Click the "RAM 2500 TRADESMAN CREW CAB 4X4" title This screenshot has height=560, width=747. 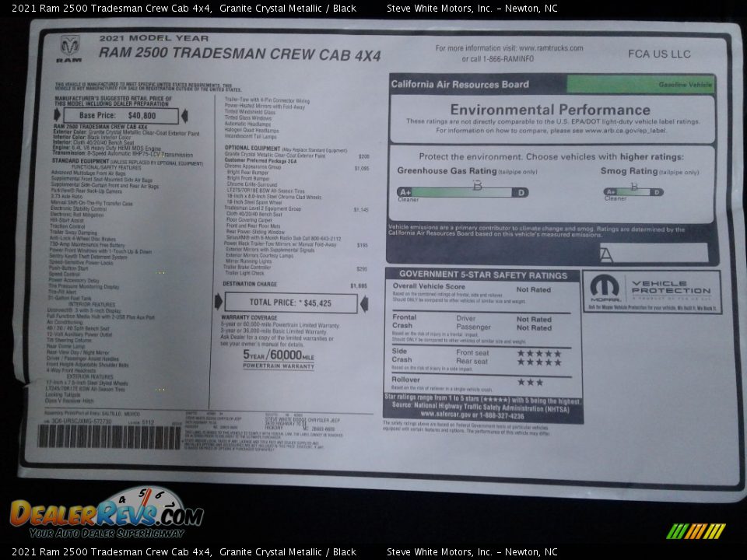[240, 54]
